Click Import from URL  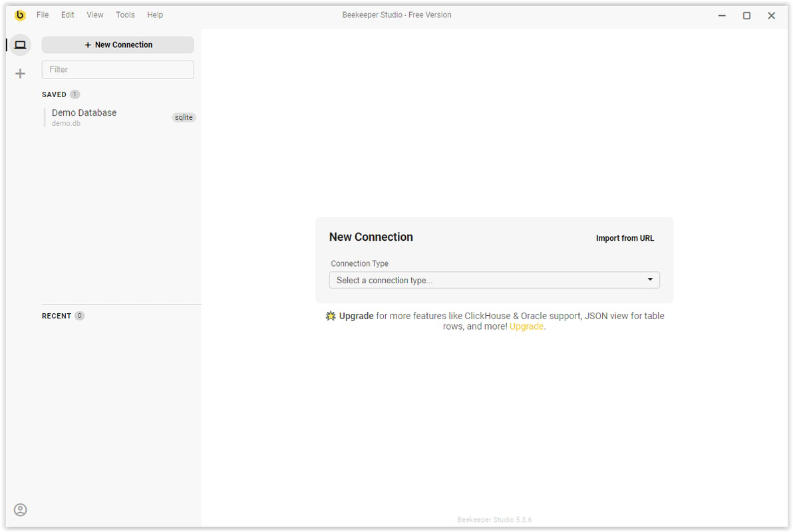coord(625,238)
